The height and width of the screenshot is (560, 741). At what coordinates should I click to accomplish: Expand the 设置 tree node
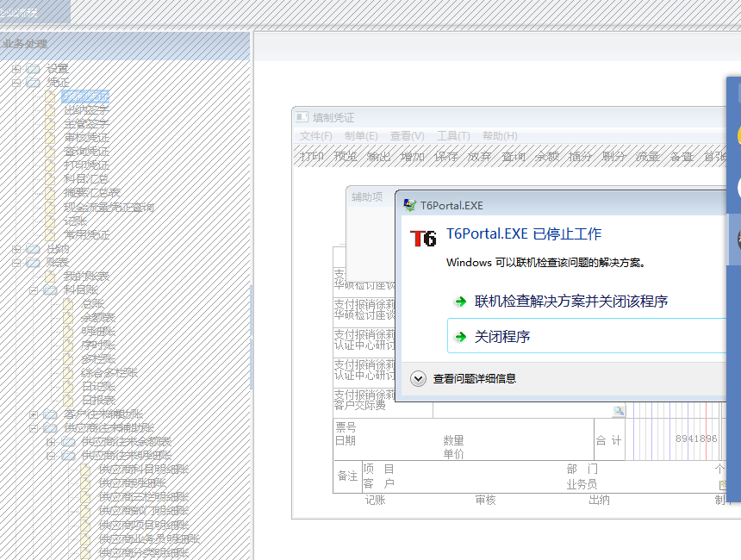[x=16, y=69]
